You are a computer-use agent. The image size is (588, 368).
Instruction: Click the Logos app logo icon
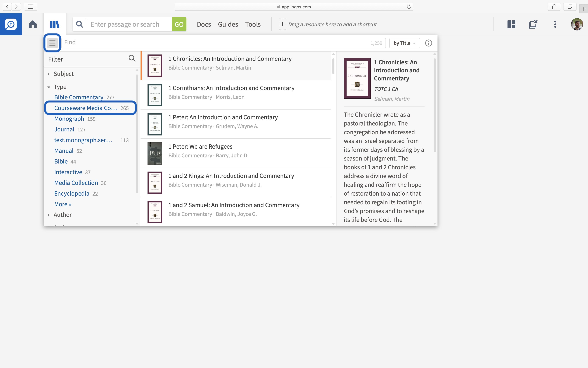tap(11, 24)
